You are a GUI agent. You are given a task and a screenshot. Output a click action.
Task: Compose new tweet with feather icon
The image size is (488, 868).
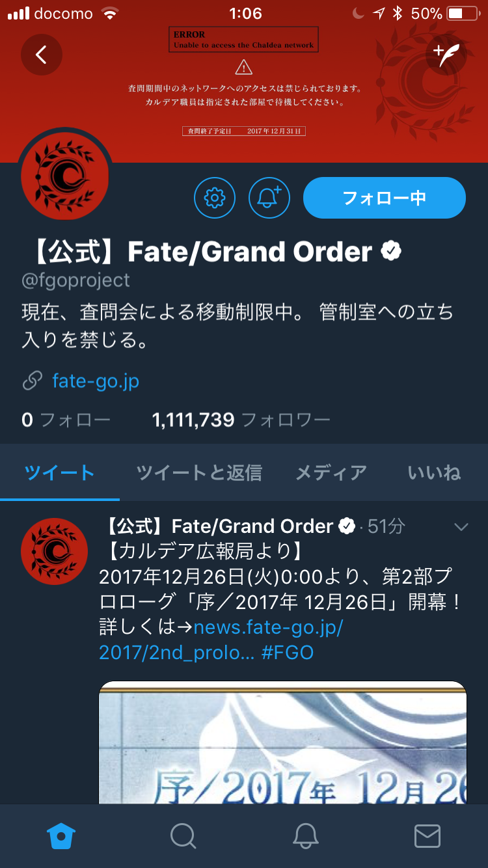(446, 55)
